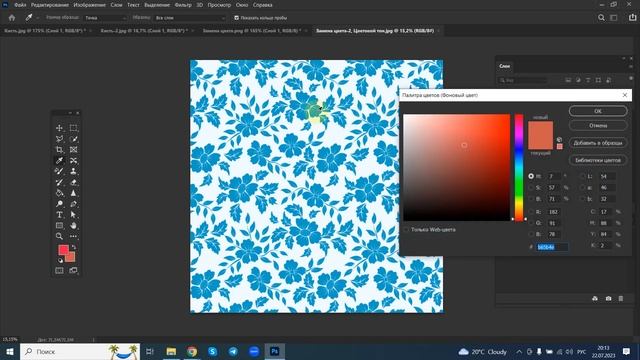Select the HSB brightness B radio button

(531, 199)
